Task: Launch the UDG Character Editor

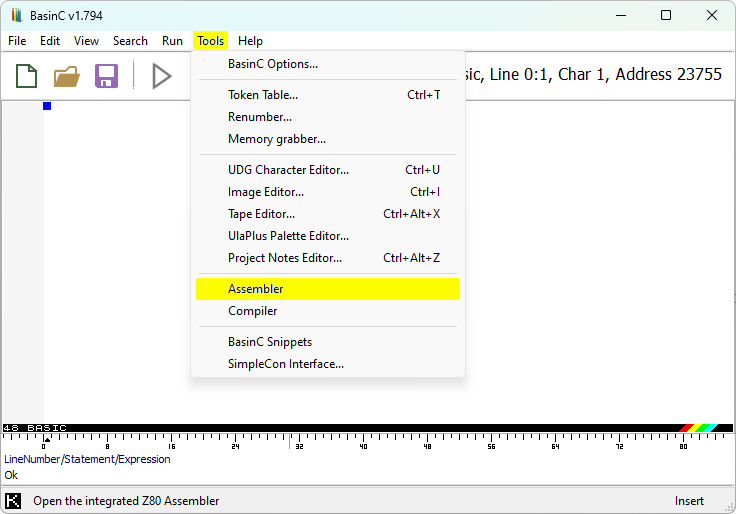Action: [288, 170]
